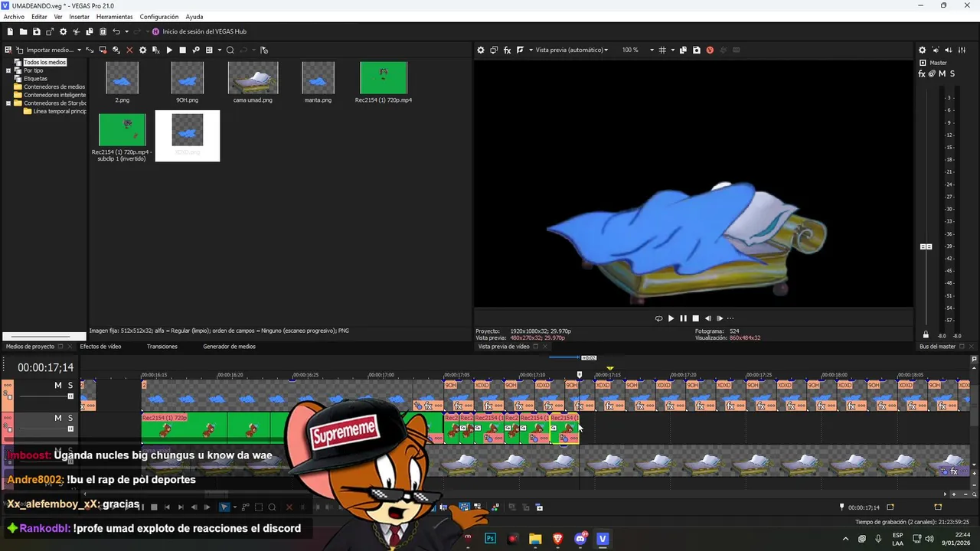Search media with magnifier icon
Image resolution: width=980 pixels, height=551 pixels.
tap(230, 50)
